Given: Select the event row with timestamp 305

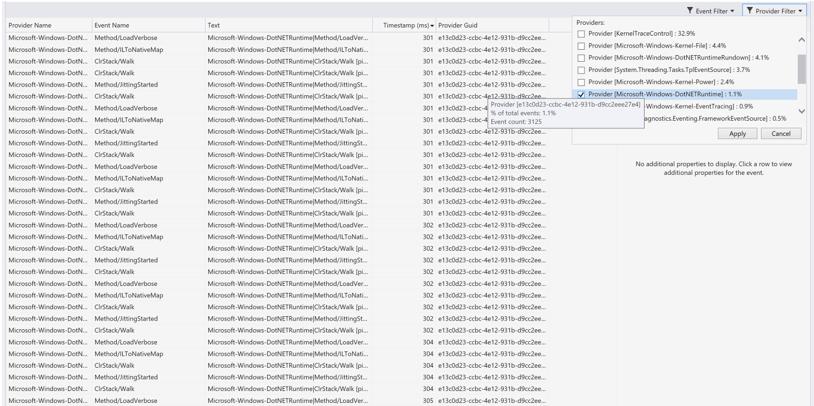Looking at the screenshot, I should point(278,400).
